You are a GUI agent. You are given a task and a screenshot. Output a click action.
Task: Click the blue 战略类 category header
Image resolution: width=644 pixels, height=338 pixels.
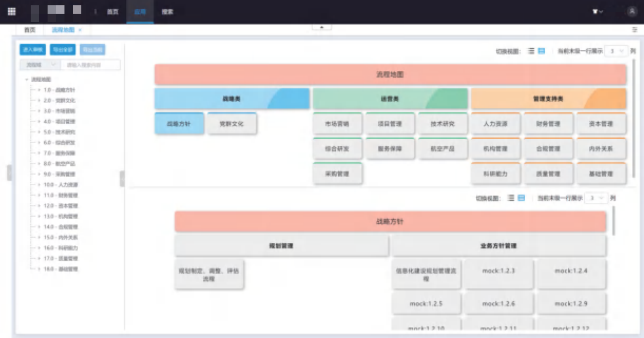(232, 99)
